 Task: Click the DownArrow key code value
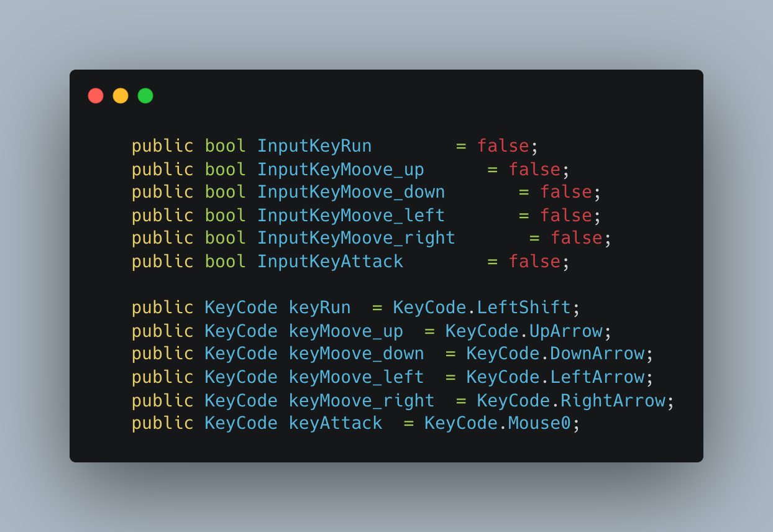pyautogui.click(x=597, y=354)
